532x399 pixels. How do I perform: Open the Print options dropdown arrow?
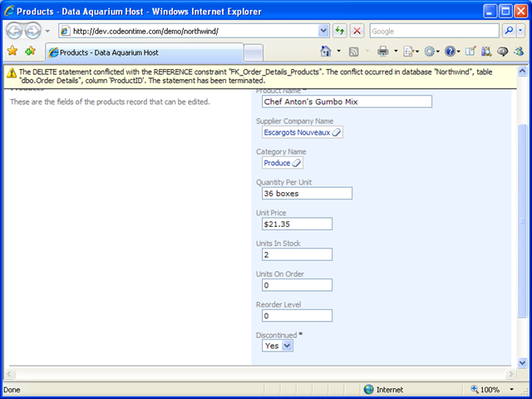pos(396,52)
